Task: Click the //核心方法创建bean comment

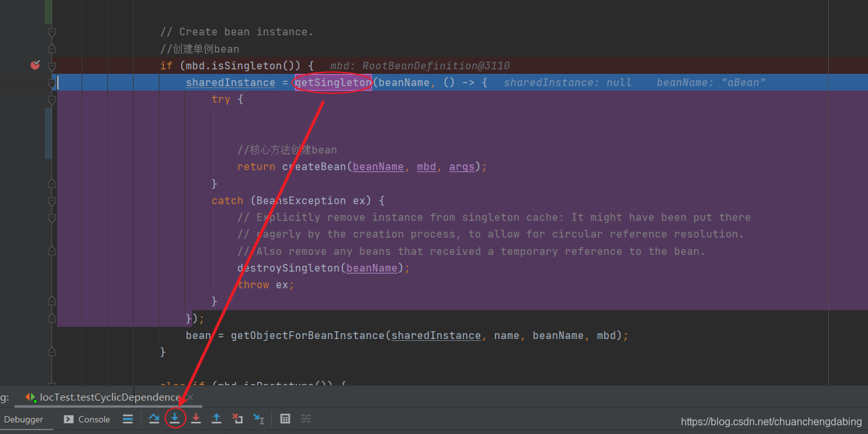Action: click(287, 150)
